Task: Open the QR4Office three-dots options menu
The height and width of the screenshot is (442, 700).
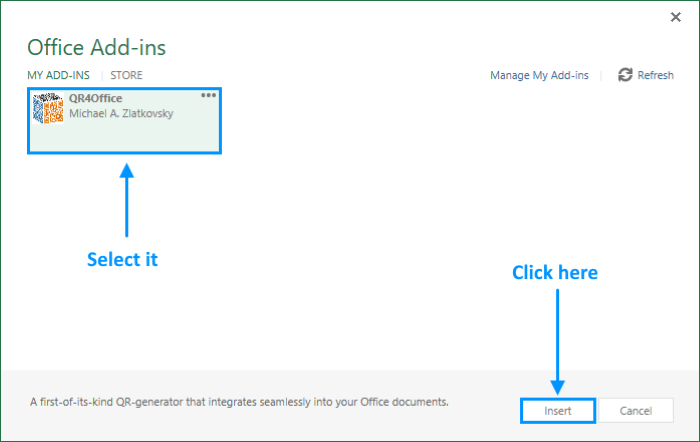Action: [x=208, y=95]
